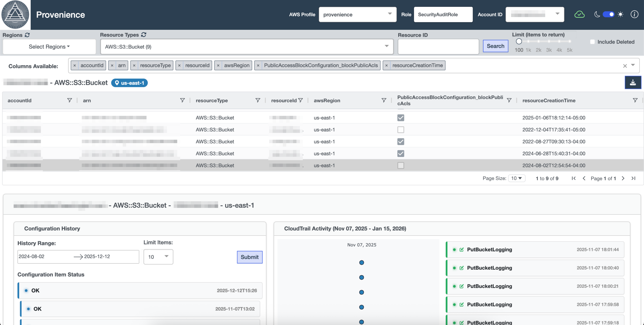Select OK status entry dated 2025-12-12T15:26
Image resolution: width=644 pixels, height=325 pixels.
click(x=140, y=291)
